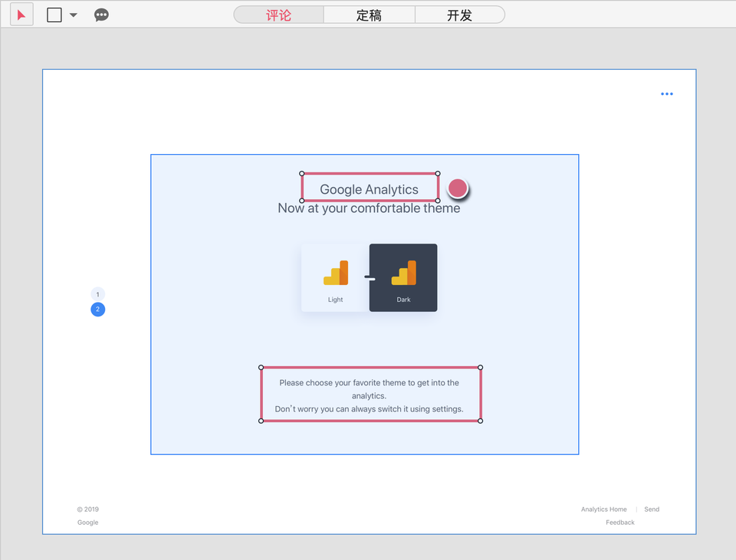736x560 pixels.
Task: Click the Analytics logo in Dark card
Action: 403,273
